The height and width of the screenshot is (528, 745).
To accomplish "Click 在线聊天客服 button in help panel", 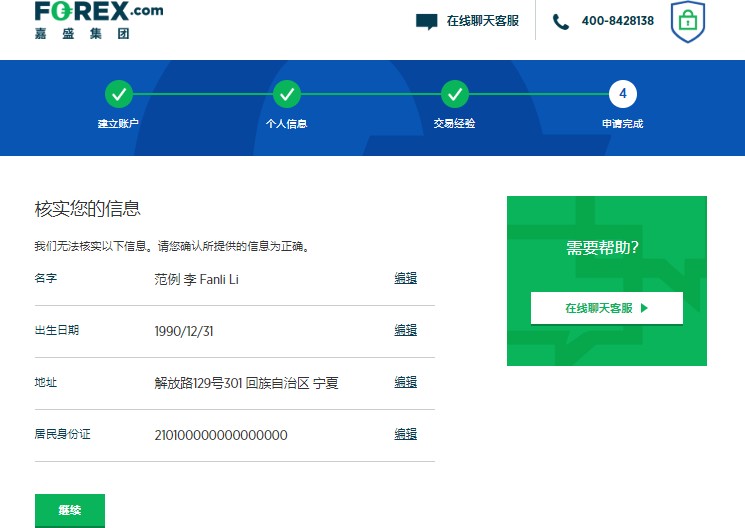I will [x=606, y=308].
